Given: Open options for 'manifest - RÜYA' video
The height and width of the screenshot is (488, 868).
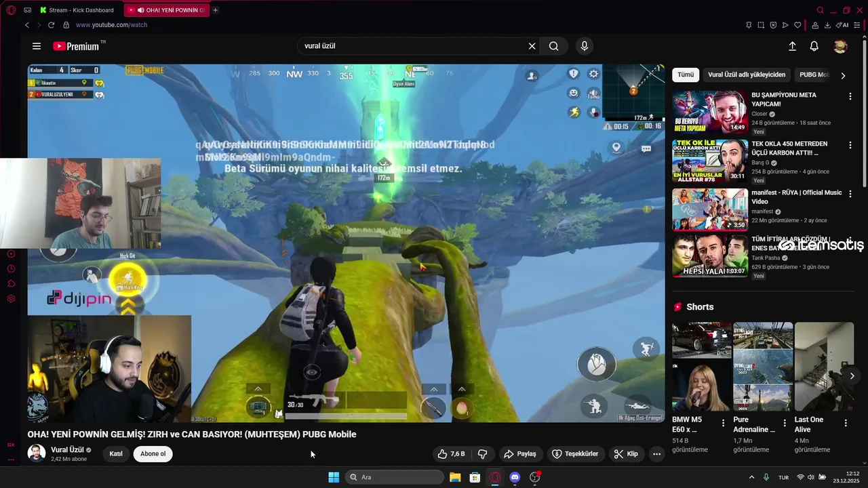Looking at the screenshot, I should click(850, 194).
